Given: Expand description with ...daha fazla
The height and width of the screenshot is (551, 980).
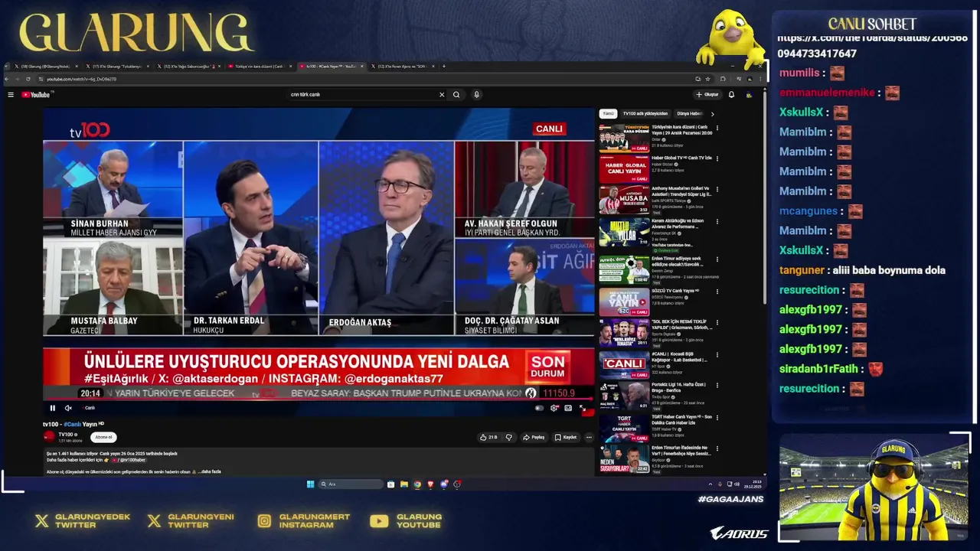Looking at the screenshot, I should pyautogui.click(x=210, y=471).
